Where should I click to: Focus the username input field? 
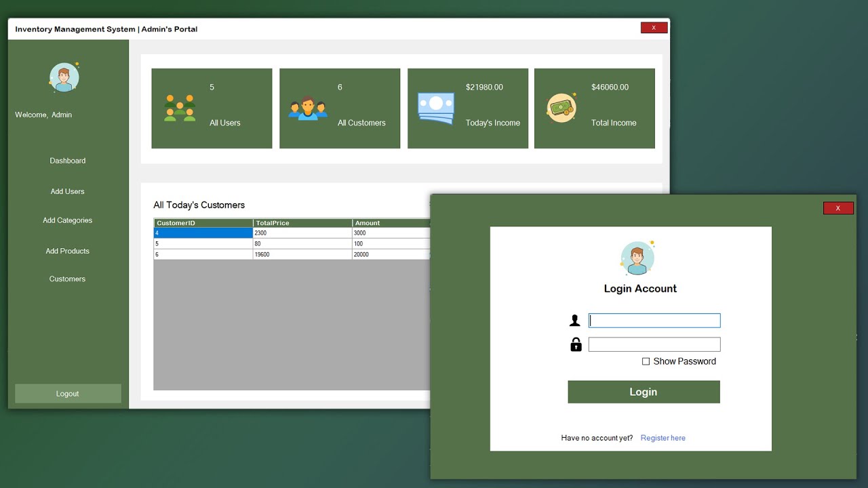click(654, 321)
